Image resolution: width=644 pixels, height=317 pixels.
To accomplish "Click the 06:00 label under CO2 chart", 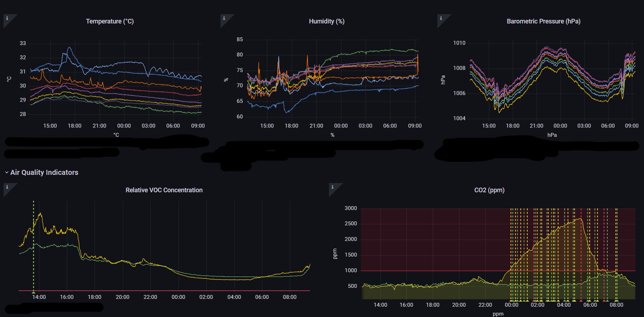I will pyautogui.click(x=590, y=305).
